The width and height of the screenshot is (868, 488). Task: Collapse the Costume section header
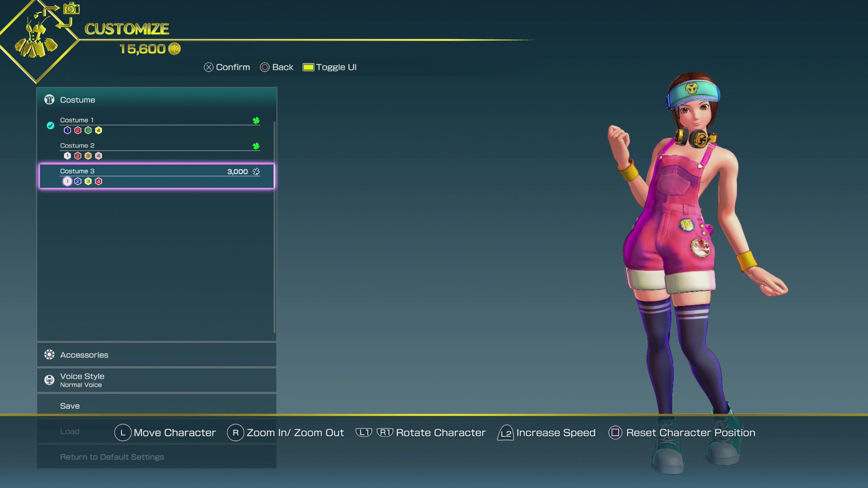click(157, 100)
